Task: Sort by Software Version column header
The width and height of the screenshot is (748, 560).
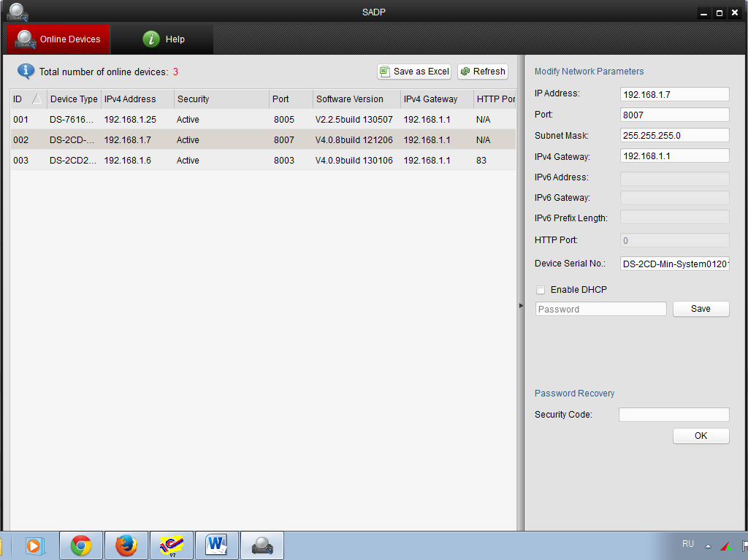Action: tap(356, 99)
